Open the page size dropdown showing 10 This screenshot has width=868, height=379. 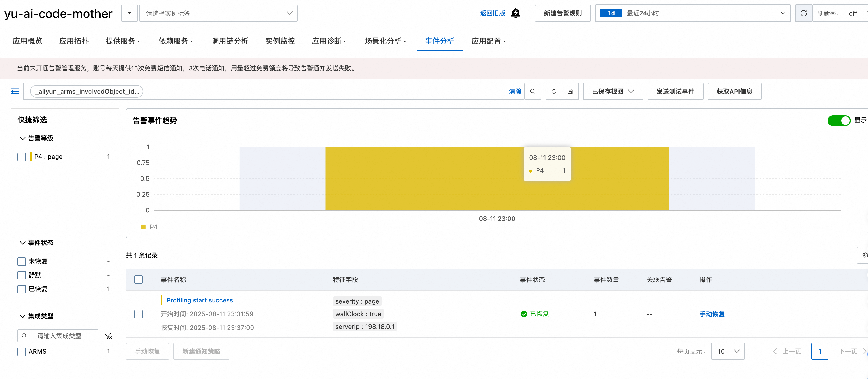[x=727, y=351]
